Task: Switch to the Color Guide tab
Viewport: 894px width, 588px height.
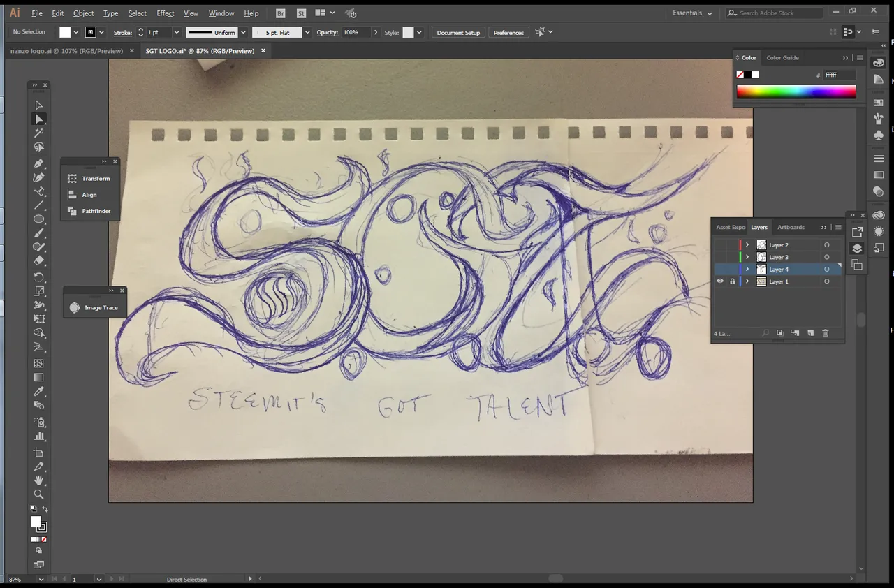Action: [x=782, y=58]
